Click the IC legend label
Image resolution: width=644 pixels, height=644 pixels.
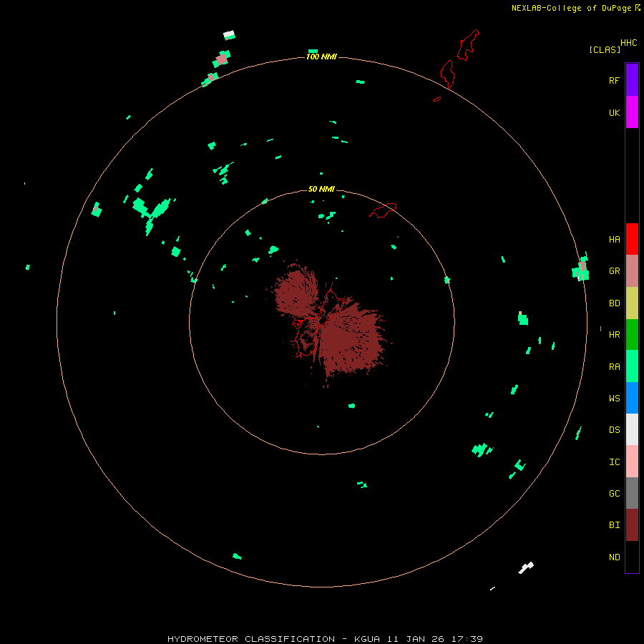(614, 462)
